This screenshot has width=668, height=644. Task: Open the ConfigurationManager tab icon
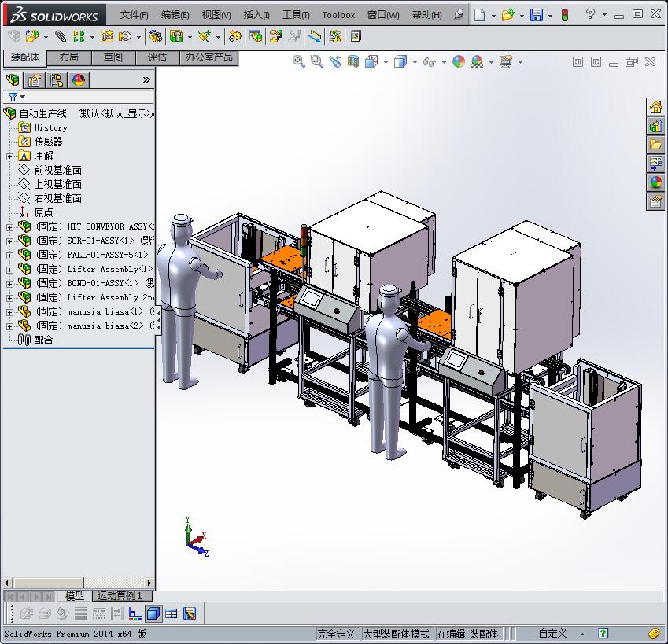click(x=57, y=80)
